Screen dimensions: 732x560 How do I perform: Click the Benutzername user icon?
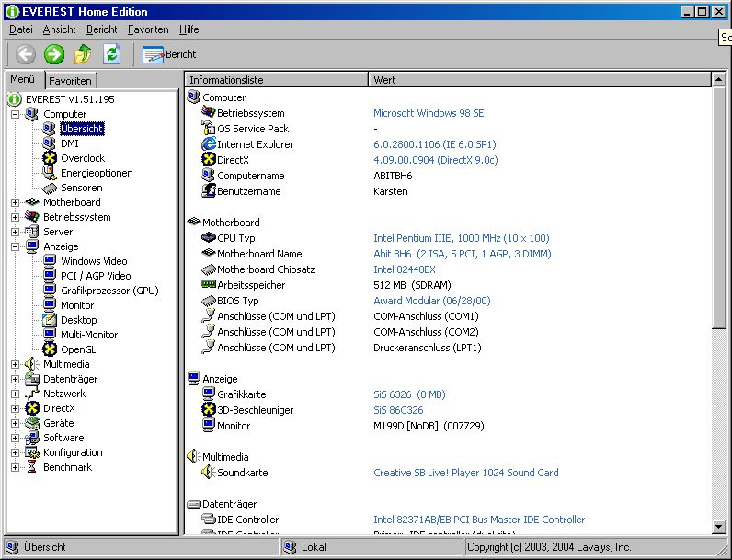tap(208, 191)
